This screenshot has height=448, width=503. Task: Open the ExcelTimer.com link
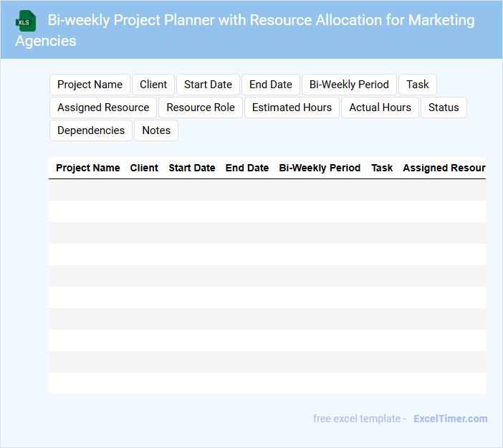(450, 419)
